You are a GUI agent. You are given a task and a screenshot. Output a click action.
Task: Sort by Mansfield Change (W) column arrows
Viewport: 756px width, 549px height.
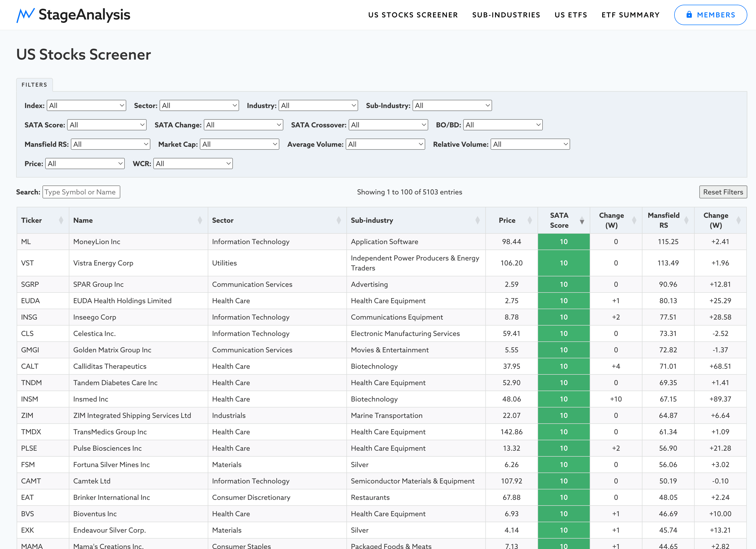738,220
